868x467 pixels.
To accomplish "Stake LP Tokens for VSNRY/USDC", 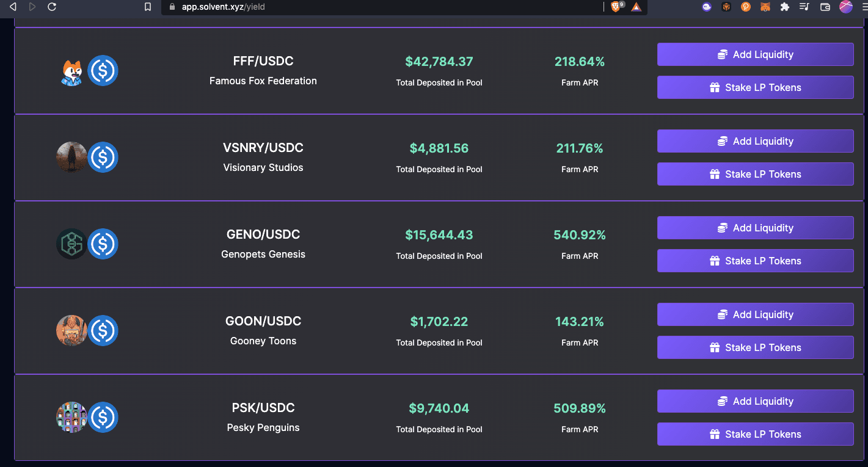I will [x=755, y=174].
